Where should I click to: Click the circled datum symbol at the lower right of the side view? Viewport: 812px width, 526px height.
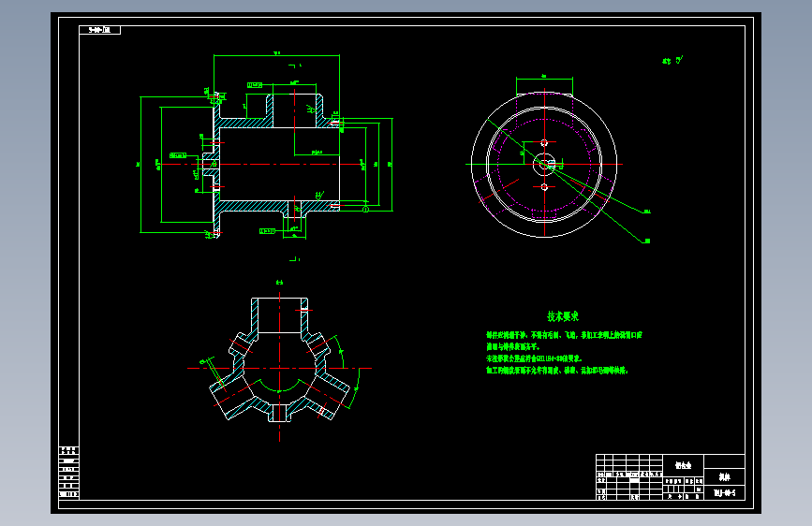pos(365,209)
